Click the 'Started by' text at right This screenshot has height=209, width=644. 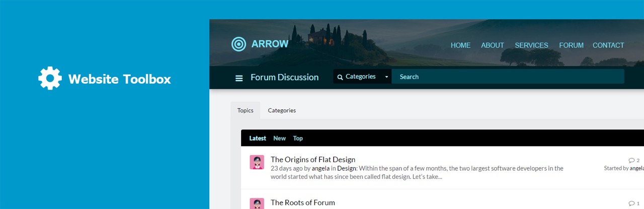pos(616,168)
